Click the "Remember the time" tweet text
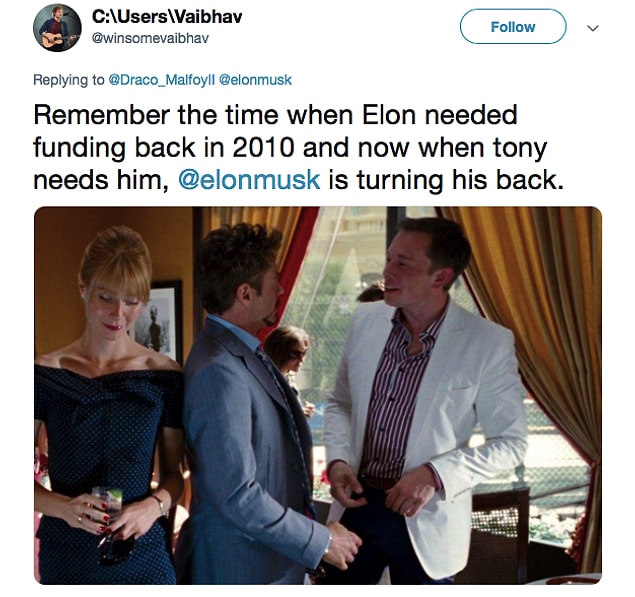 click(x=298, y=147)
